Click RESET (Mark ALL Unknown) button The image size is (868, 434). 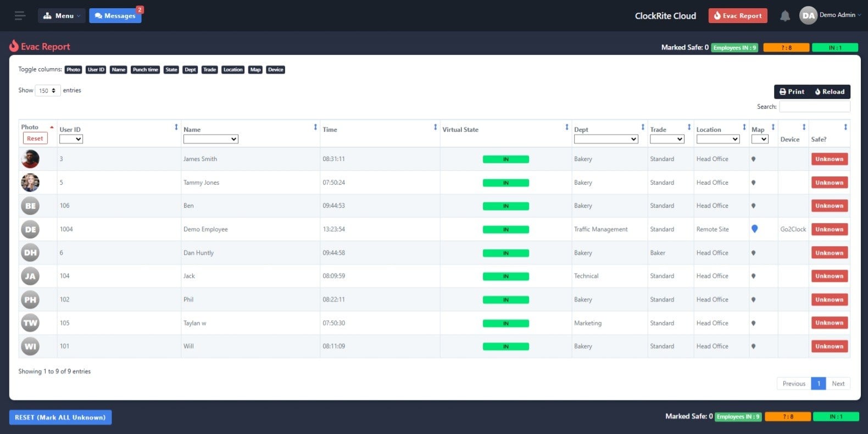[60, 418]
